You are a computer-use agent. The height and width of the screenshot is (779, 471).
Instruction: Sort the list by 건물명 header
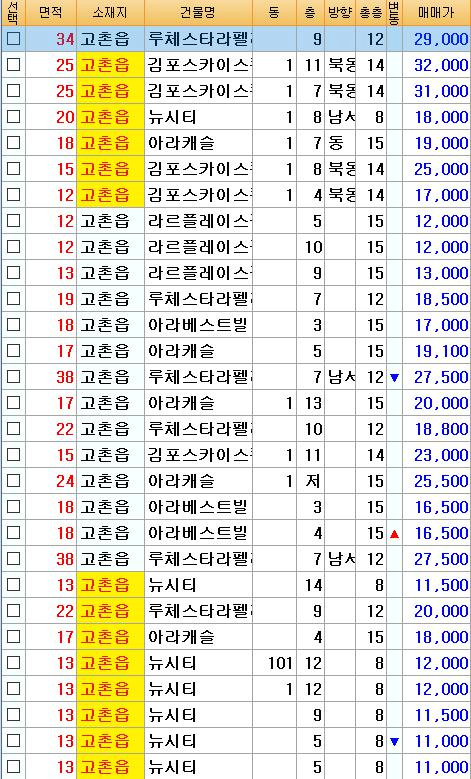pyautogui.click(x=199, y=13)
